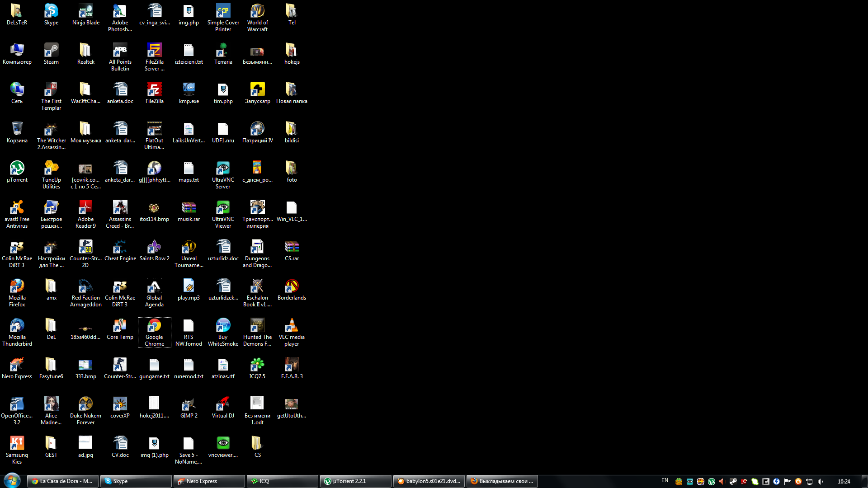Image resolution: width=868 pixels, height=488 pixels.
Task: Launch Virtual DJ from desktop
Action: point(223,408)
